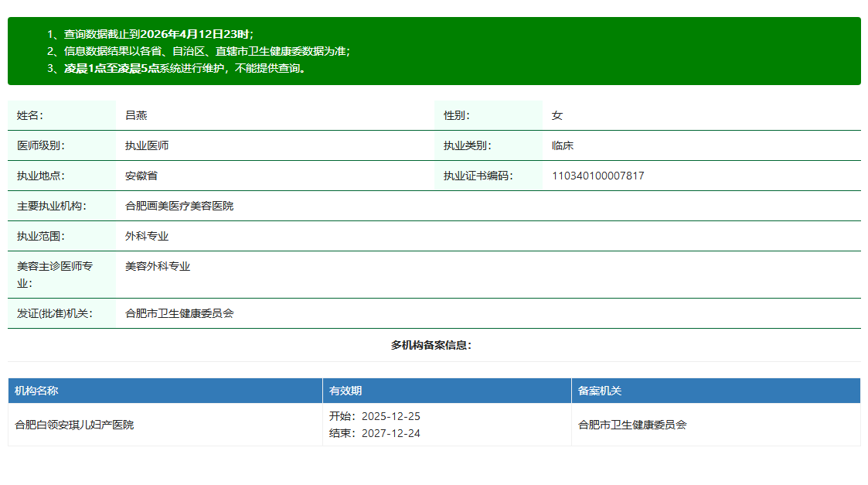This screenshot has height=485, width=868.
Task: Click the 机构名称 column header
Action: click(36, 391)
